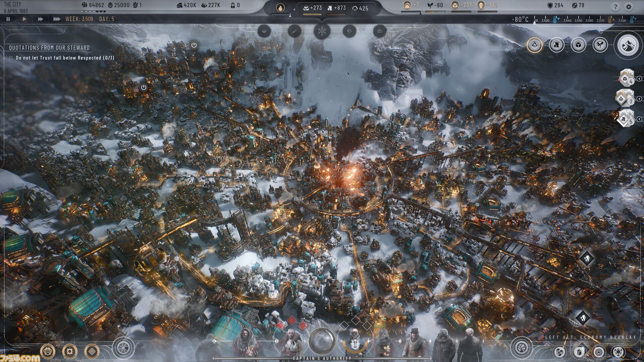Select the cold snowflake problem icon
The height and width of the screenshot is (362, 644).
322,32
